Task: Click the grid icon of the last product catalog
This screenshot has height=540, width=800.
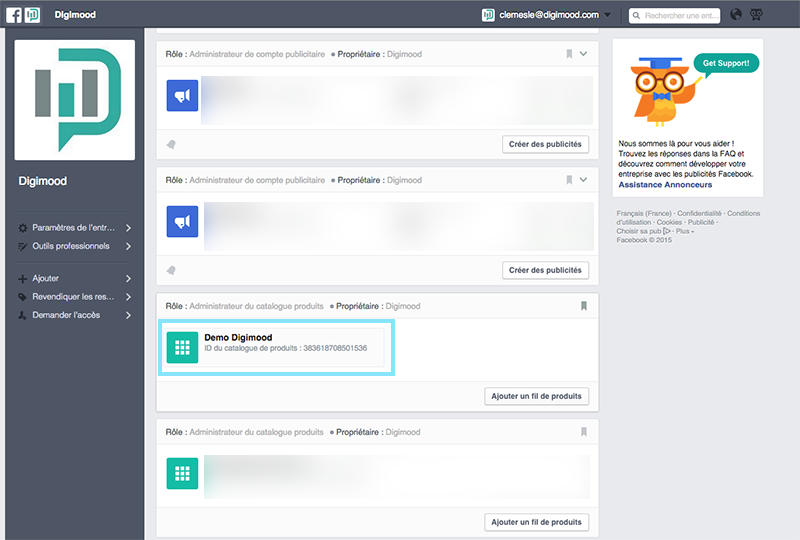Action: pos(182,473)
